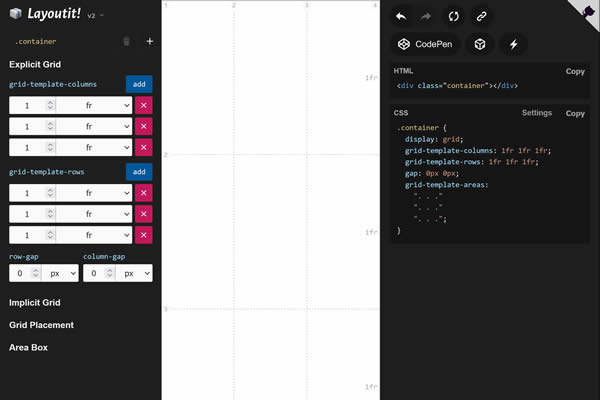Click the third column value field

pyautogui.click(x=33, y=147)
